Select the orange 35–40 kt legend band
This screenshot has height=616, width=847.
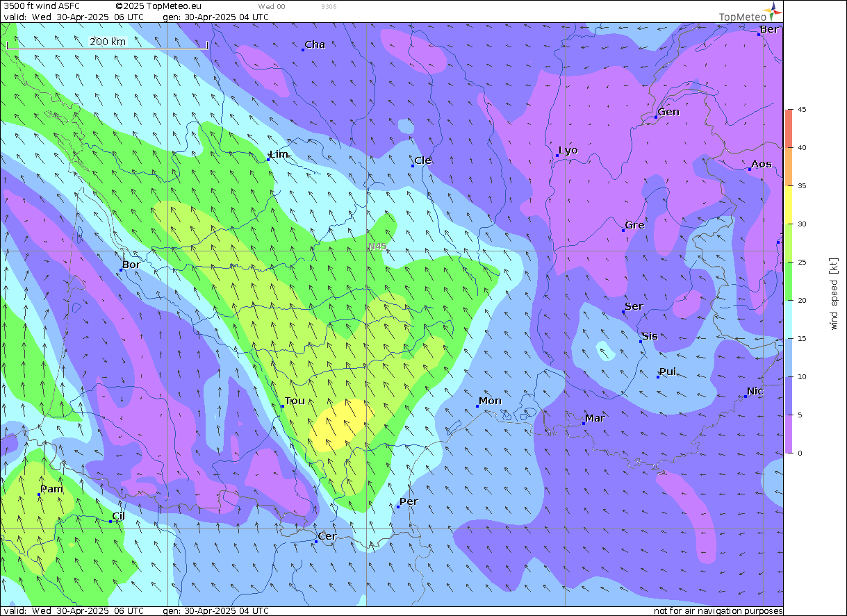[x=789, y=167]
